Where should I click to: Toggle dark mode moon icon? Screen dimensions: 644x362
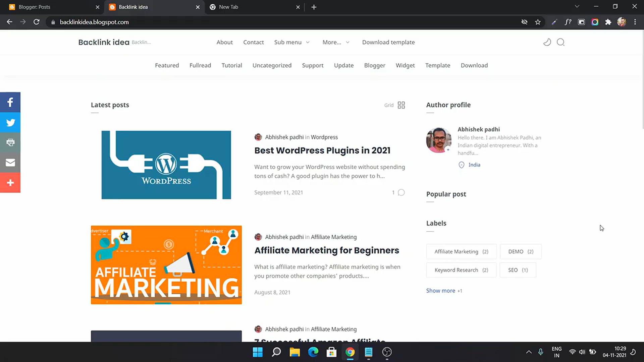coord(547,42)
